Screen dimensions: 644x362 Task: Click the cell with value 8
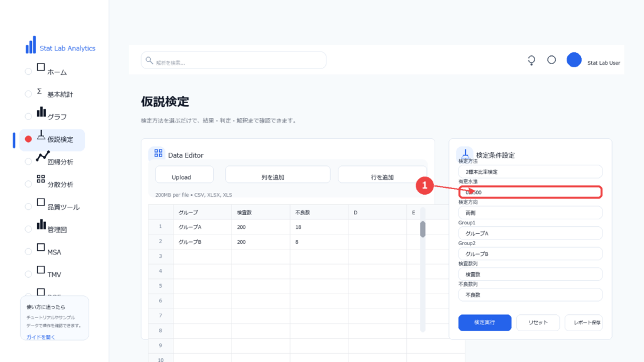pyautogui.click(x=319, y=242)
